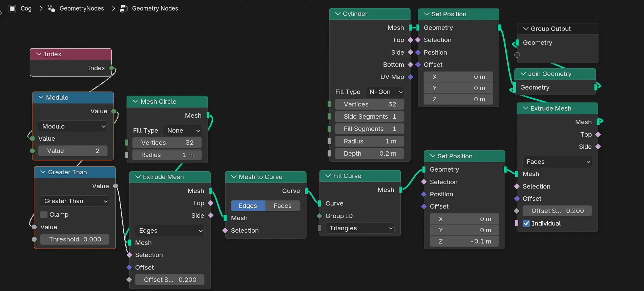
Task: Open the Cylinder Fill Type N-Gon dropdown
Action: click(x=385, y=92)
